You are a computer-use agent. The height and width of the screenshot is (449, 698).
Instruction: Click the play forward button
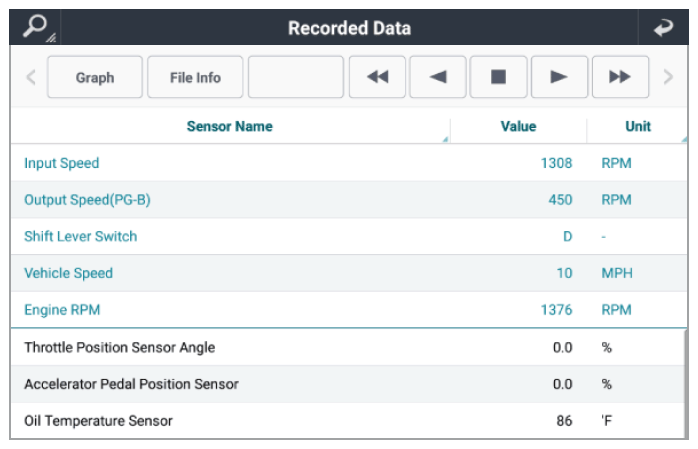[x=559, y=77]
